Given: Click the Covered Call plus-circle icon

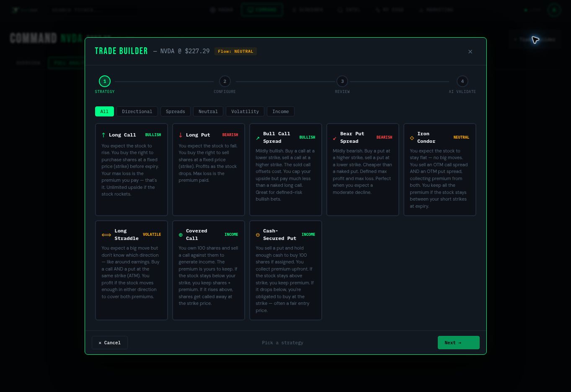Looking at the screenshot, I should pyautogui.click(x=181, y=235).
